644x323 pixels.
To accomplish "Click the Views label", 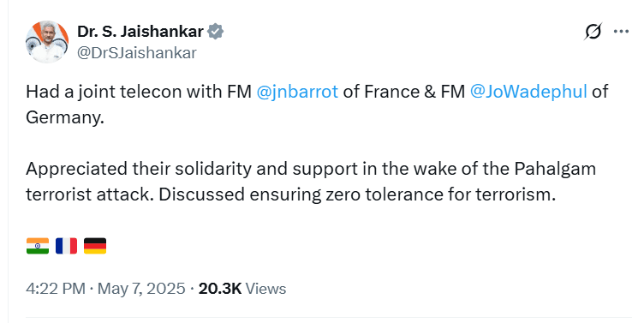I will (x=265, y=289).
